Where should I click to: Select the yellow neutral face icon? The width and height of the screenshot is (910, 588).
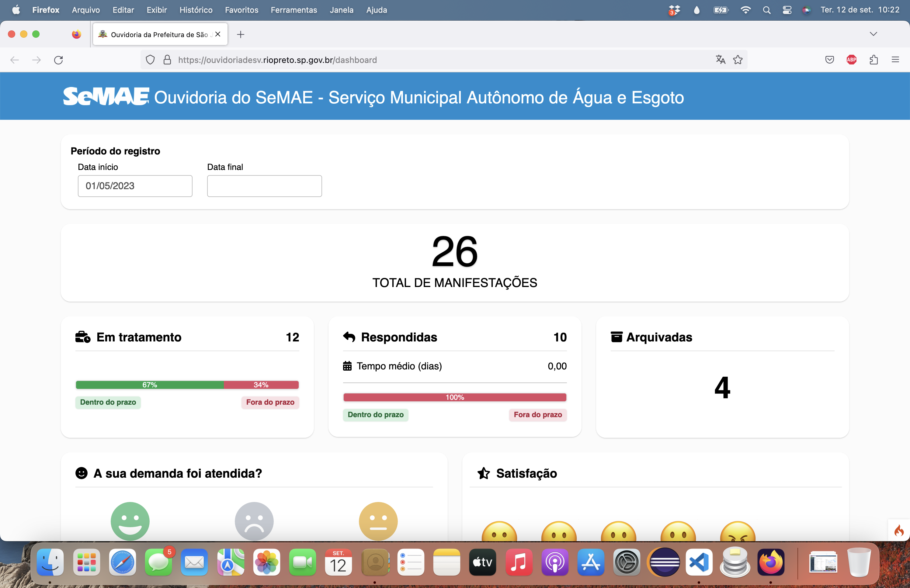click(378, 521)
